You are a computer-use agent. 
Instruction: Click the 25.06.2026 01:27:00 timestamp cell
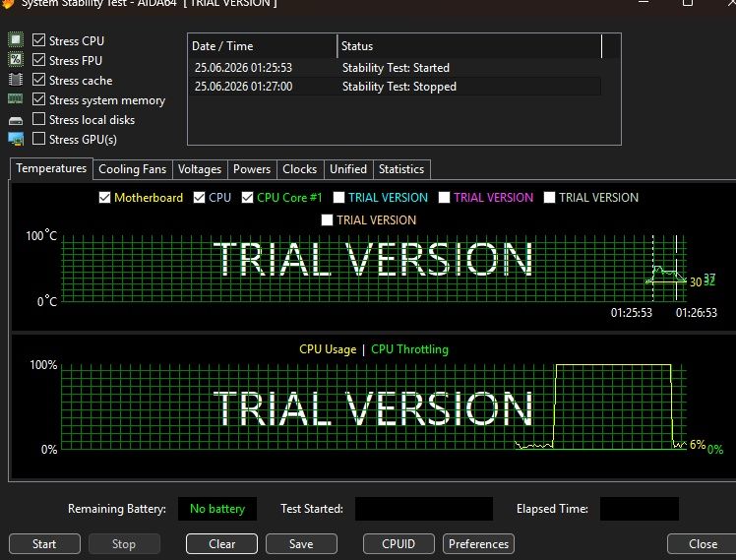[243, 87]
